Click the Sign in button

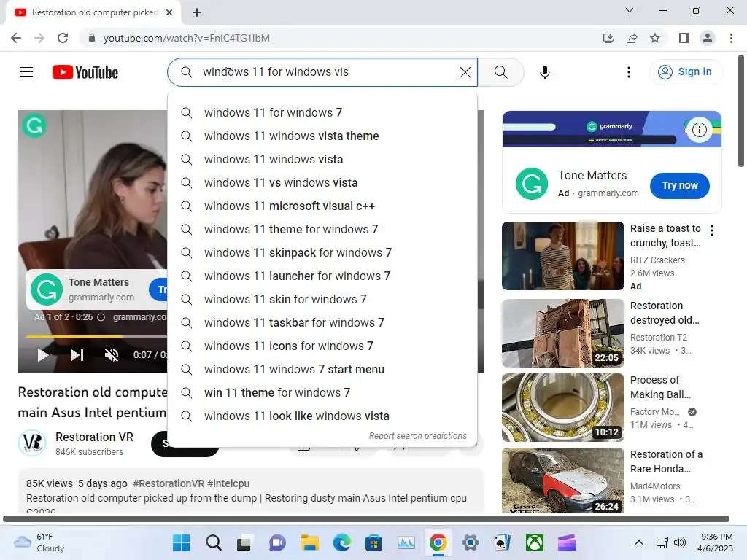pyautogui.click(x=686, y=72)
